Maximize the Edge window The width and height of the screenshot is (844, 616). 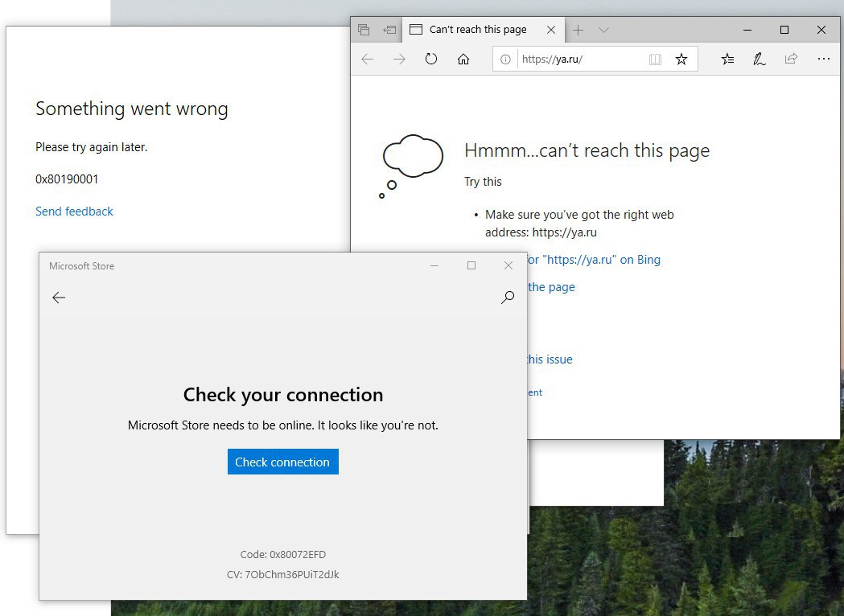[x=784, y=30]
